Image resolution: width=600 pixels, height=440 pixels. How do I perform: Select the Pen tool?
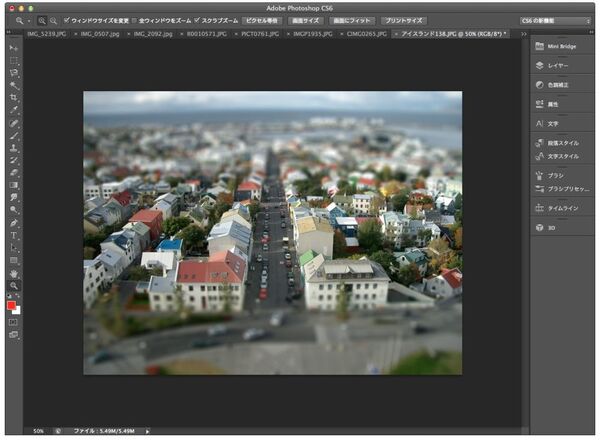[x=13, y=223]
